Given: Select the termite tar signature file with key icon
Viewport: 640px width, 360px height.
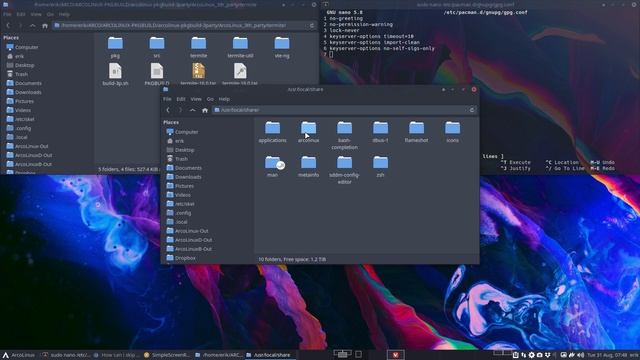Looking at the screenshot, I should pos(240,74).
